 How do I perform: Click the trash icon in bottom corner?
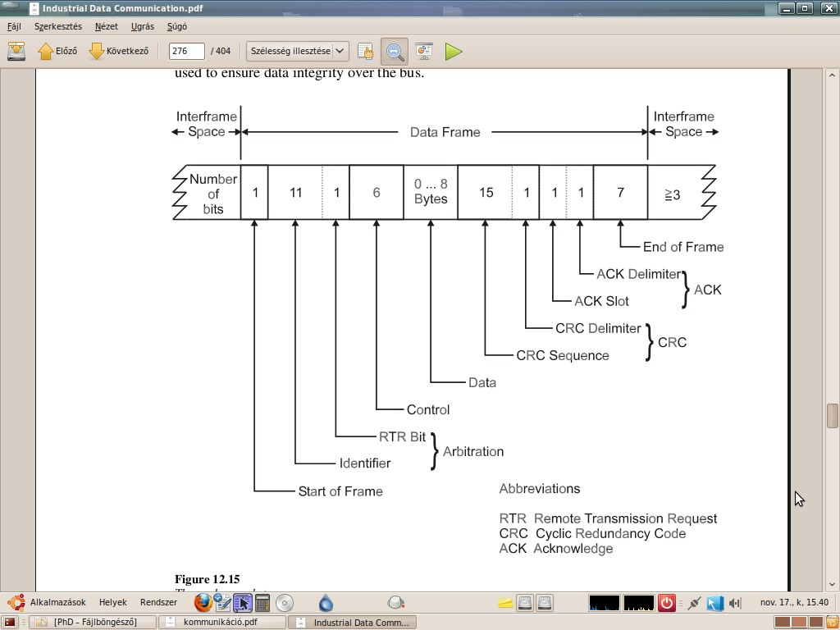pyautogui.click(x=833, y=622)
